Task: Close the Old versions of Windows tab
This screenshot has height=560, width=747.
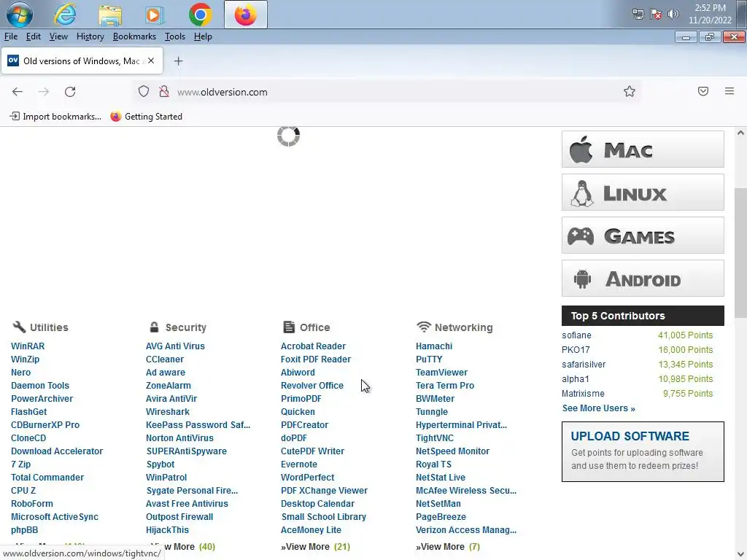Action: point(151,61)
